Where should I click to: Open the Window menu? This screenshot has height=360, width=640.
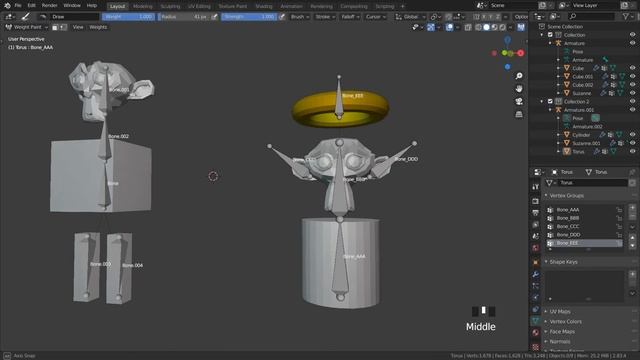[x=72, y=6]
